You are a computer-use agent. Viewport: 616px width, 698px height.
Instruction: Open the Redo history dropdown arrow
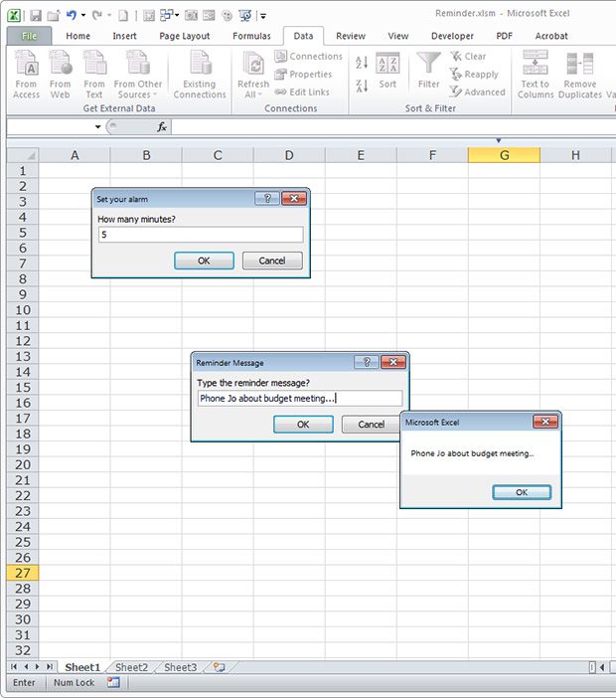coord(109,16)
